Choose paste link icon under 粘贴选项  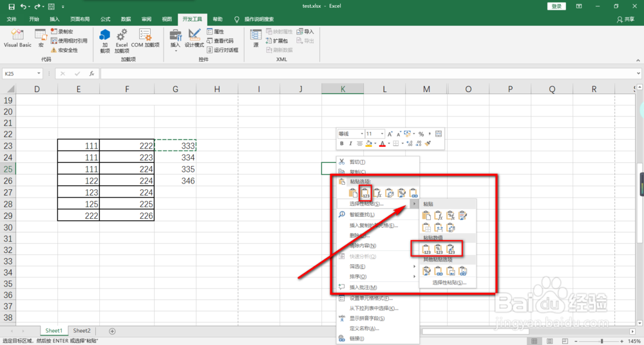(x=413, y=192)
